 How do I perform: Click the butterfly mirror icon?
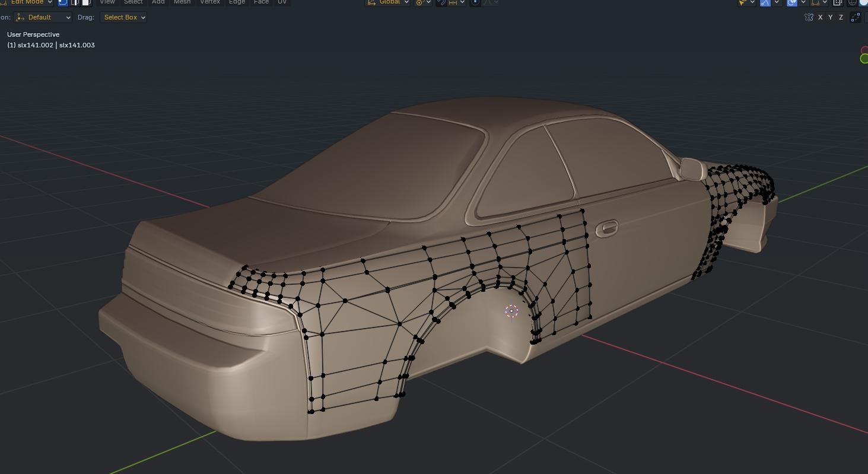tap(809, 17)
